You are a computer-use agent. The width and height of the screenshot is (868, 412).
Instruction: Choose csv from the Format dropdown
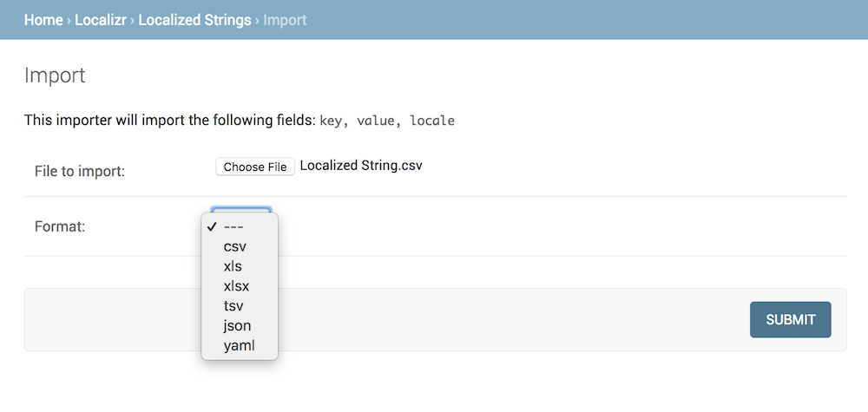[x=234, y=246]
